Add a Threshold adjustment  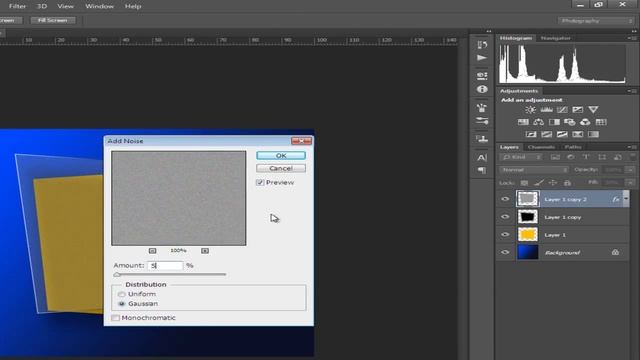point(562,134)
